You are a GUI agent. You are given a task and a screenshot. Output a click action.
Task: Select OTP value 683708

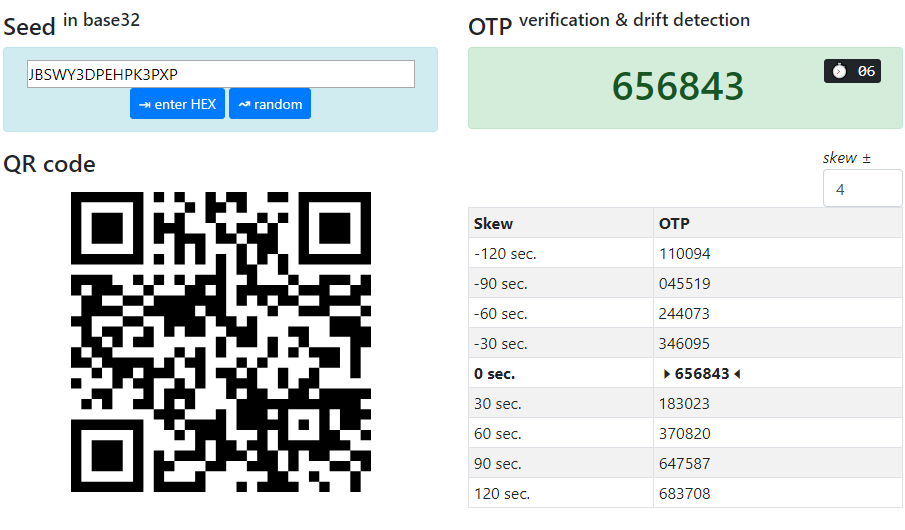[685, 494]
